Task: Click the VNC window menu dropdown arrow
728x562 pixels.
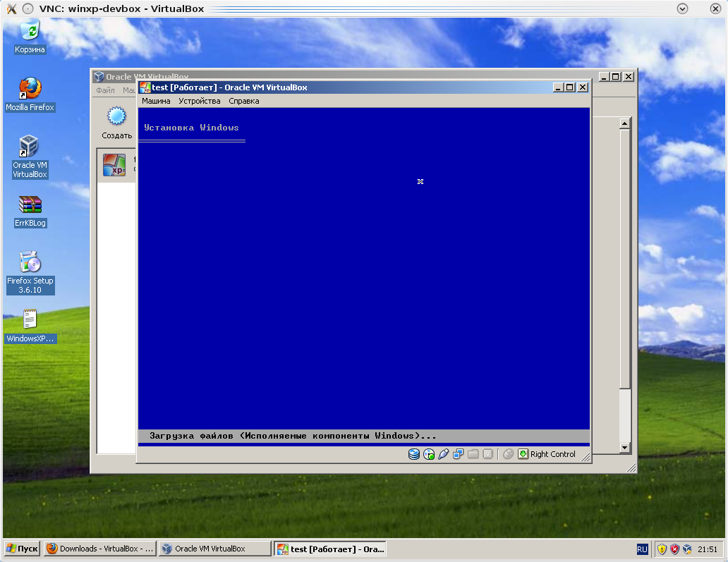Action: point(682,8)
